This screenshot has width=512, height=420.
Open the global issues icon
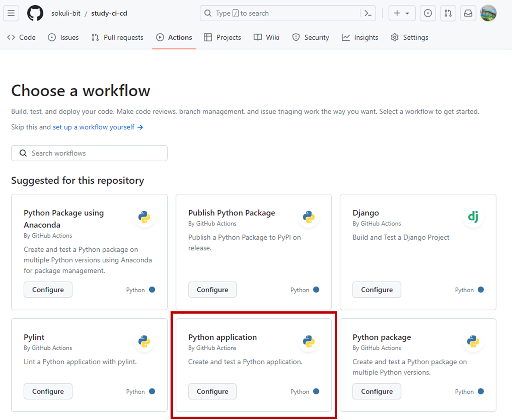(x=428, y=13)
